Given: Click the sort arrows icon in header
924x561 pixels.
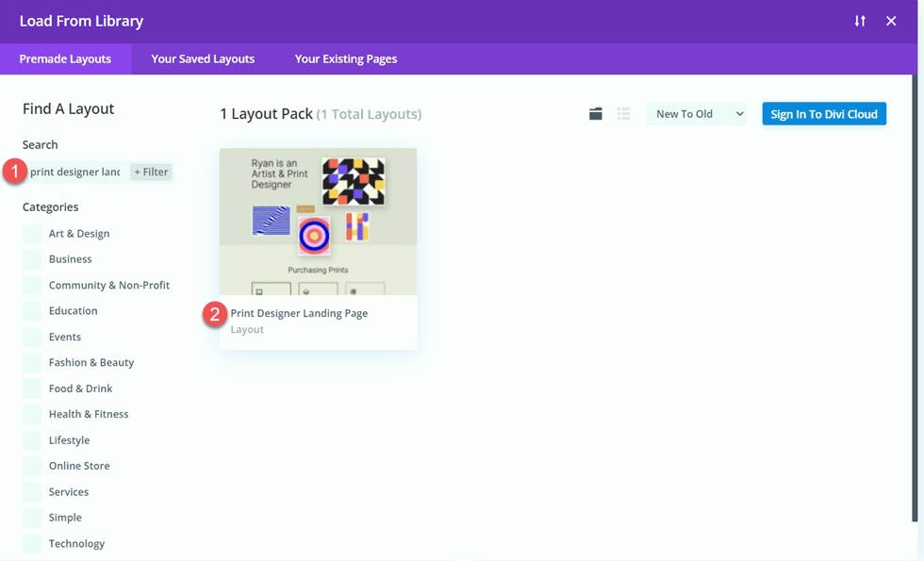Looking at the screenshot, I should [860, 20].
